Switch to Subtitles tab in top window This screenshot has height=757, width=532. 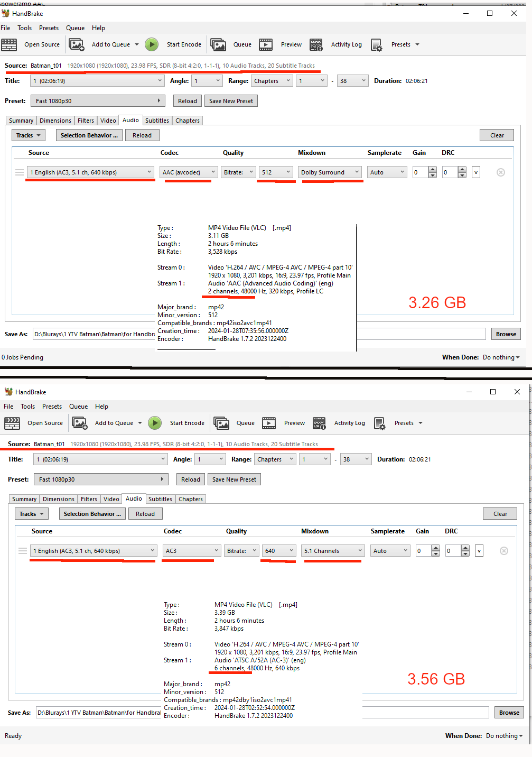[157, 121]
